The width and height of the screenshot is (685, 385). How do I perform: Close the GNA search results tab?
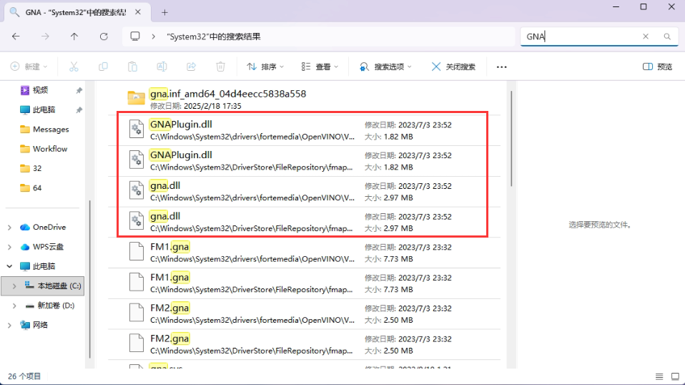pos(138,12)
